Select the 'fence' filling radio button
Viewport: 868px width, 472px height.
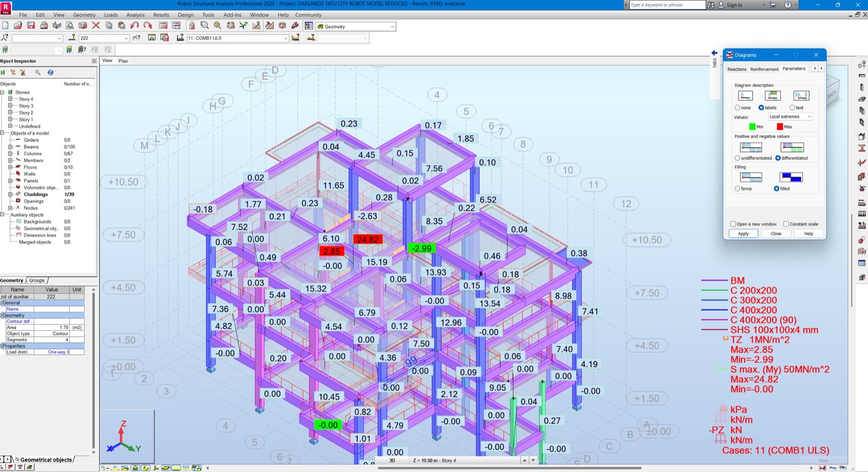[x=737, y=189]
